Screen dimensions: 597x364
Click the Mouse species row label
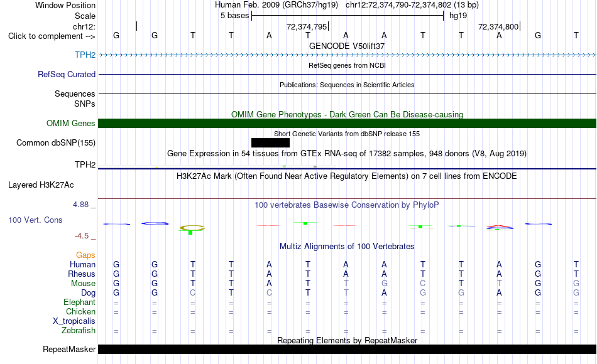83,284
